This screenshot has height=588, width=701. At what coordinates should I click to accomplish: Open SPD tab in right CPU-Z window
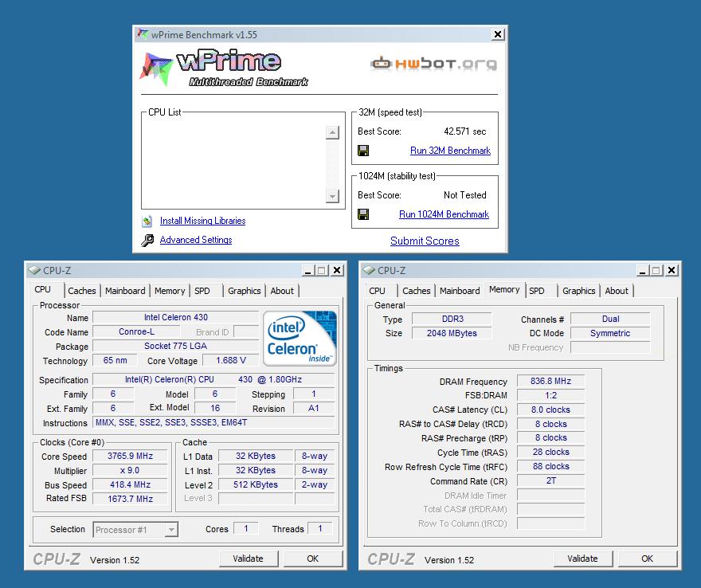[536, 291]
